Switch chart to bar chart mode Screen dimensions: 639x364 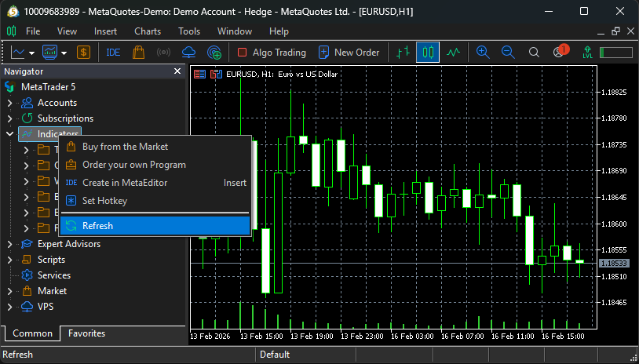tap(403, 53)
